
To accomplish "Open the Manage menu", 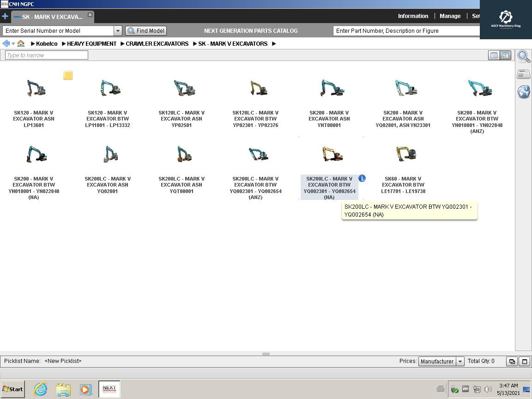I will click(x=449, y=16).
